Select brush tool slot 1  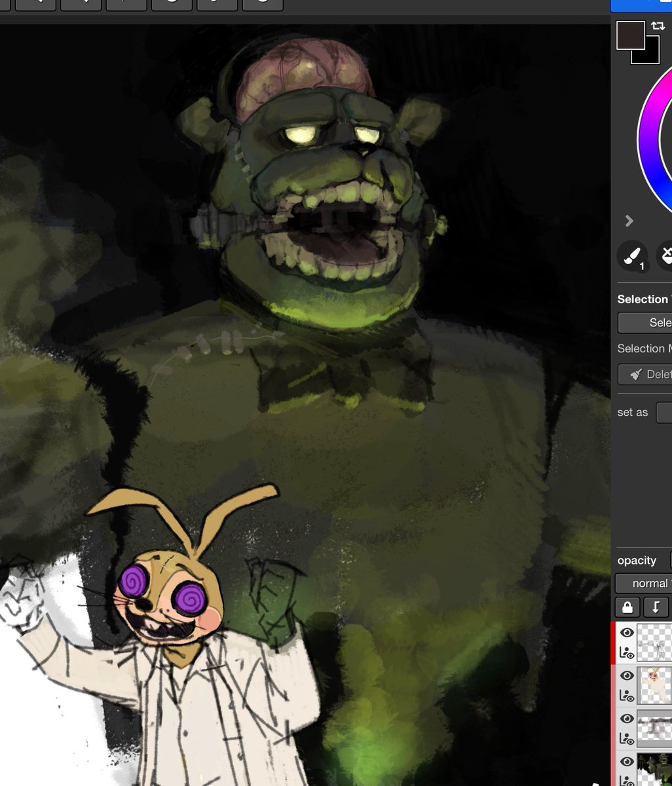tap(633, 256)
